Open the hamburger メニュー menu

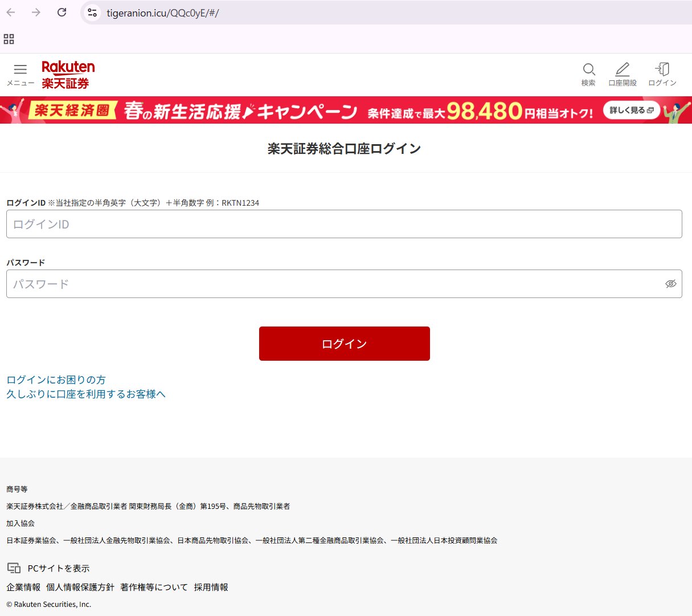point(21,75)
